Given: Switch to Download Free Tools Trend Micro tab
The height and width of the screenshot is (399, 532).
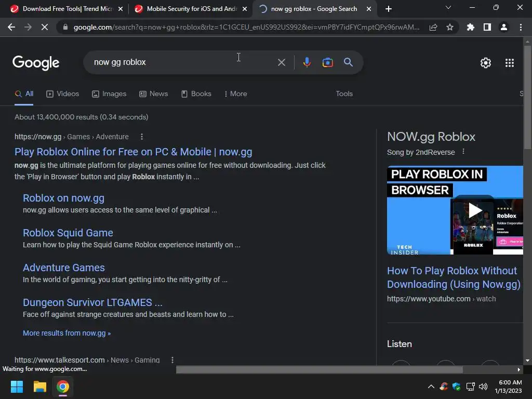Looking at the screenshot, I should point(67,9).
